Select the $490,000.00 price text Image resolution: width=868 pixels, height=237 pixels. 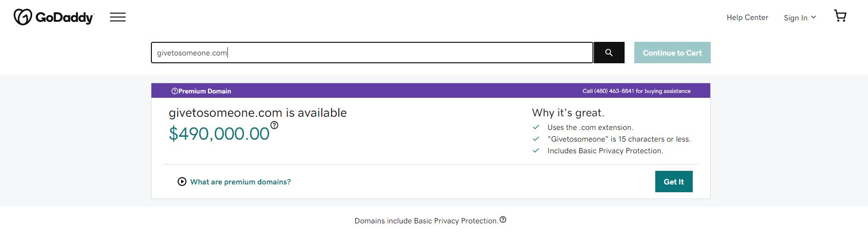[219, 133]
